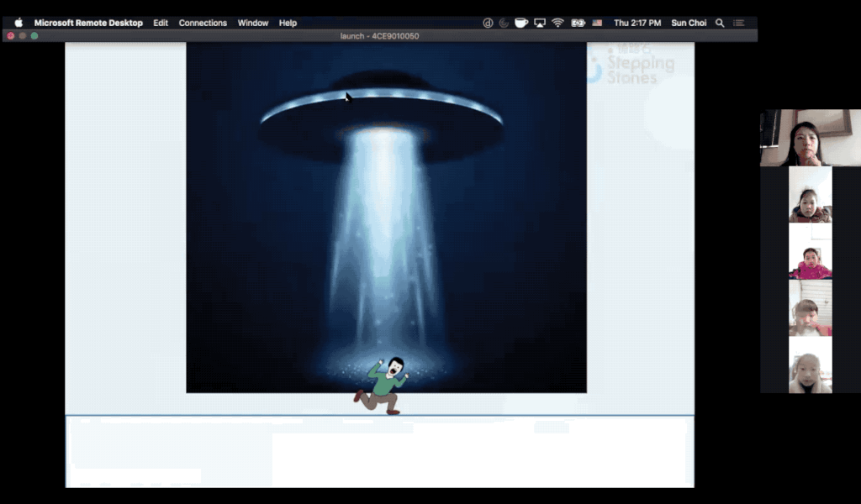Open the Window menu
Image resolution: width=861 pixels, height=504 pixels.
[x=252, y=23]
